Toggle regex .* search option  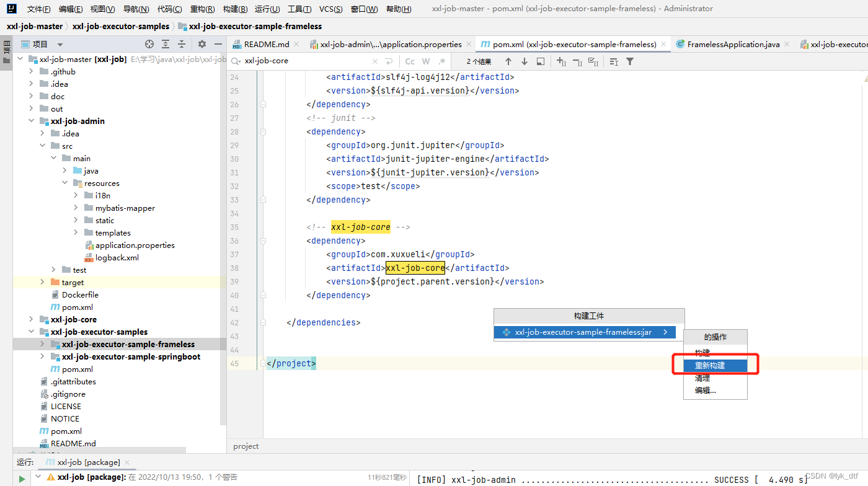[441, 61]
